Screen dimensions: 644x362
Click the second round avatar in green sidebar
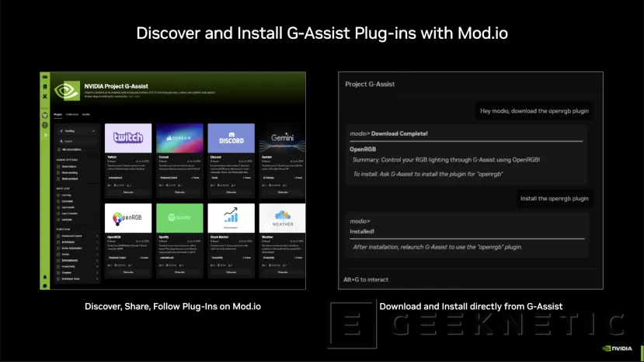click(45, 125)
